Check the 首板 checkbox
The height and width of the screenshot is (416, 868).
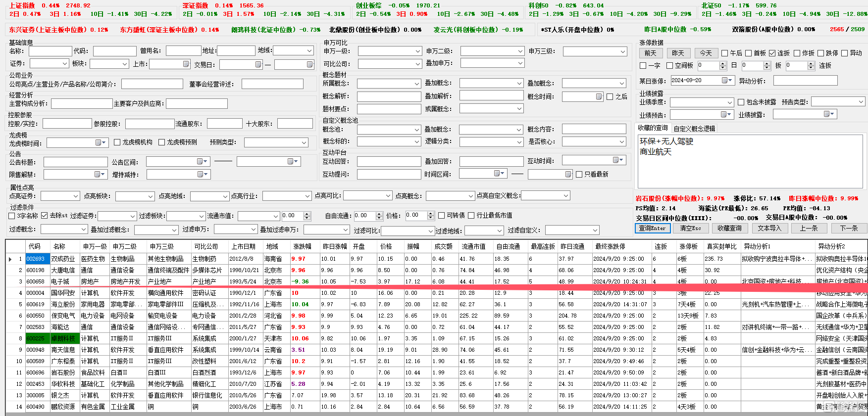coord(748,53)
